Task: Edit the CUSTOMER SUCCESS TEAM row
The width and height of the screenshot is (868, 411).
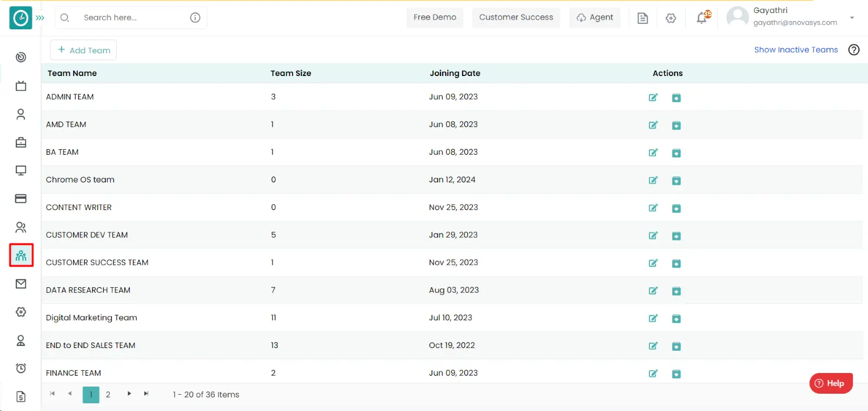Action: coord(653,263)
